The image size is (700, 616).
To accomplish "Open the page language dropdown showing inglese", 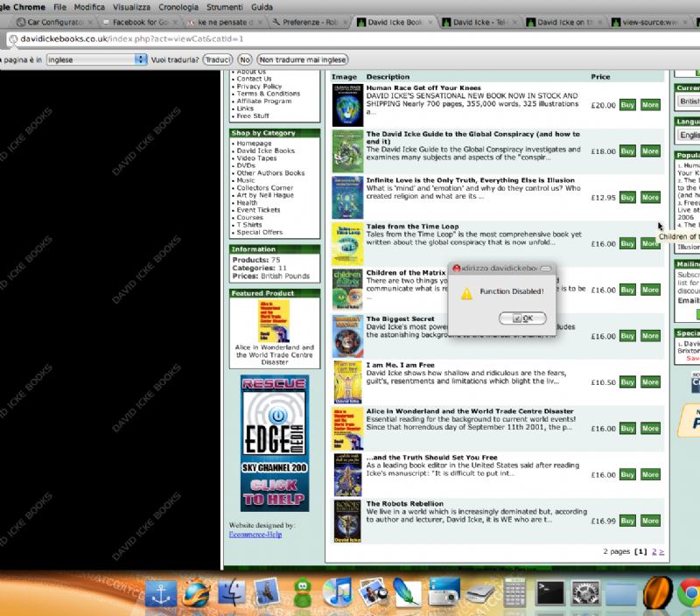I will pos(96,59).
